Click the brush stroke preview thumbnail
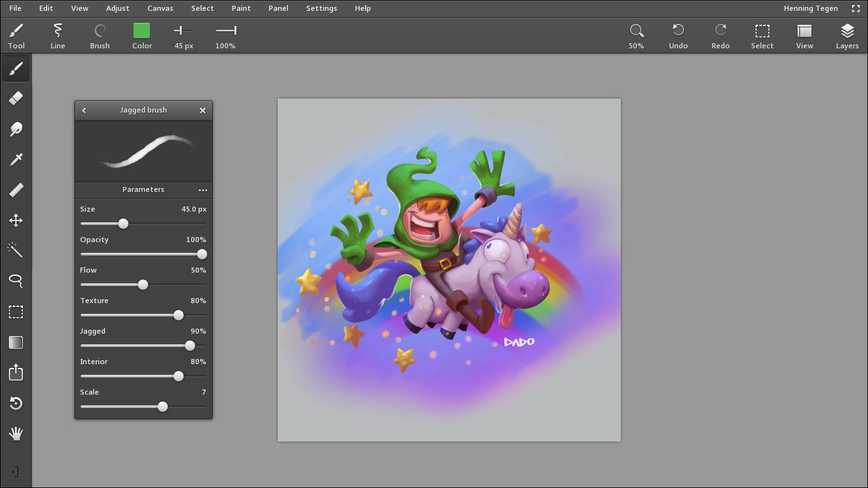The width and height of the screenshot is (868, 488). (143, 151)
